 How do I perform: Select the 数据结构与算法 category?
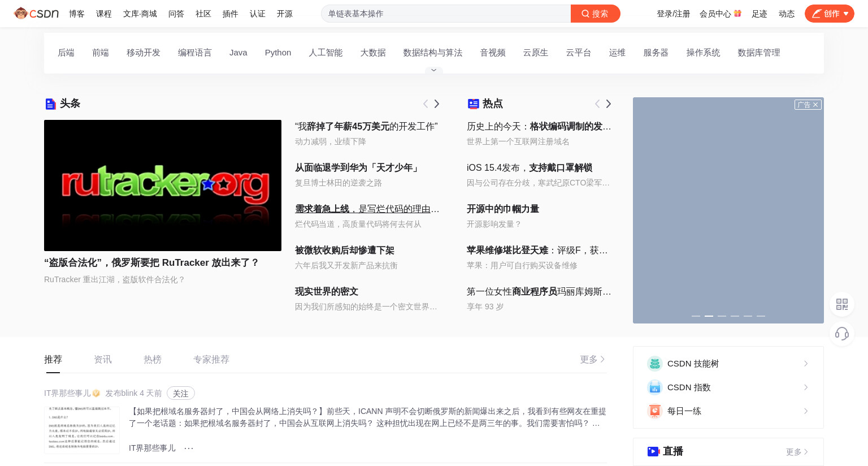coord(433,53)
